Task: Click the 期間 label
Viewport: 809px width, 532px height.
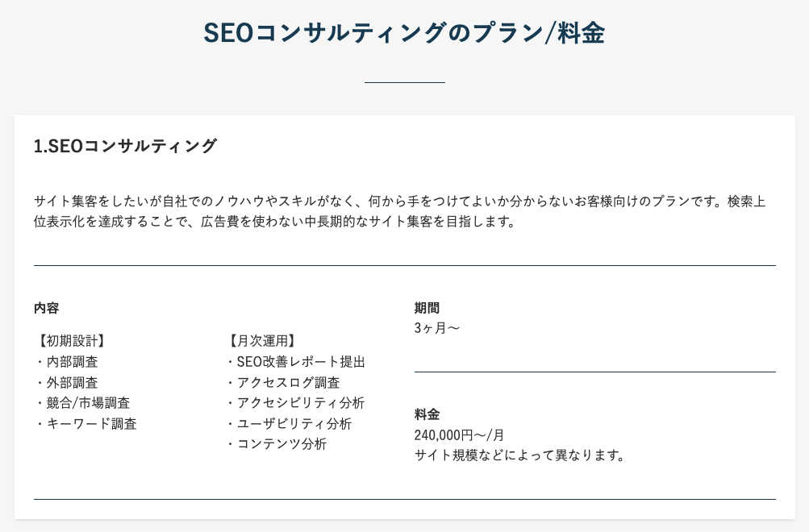Action: coord(427,308)
